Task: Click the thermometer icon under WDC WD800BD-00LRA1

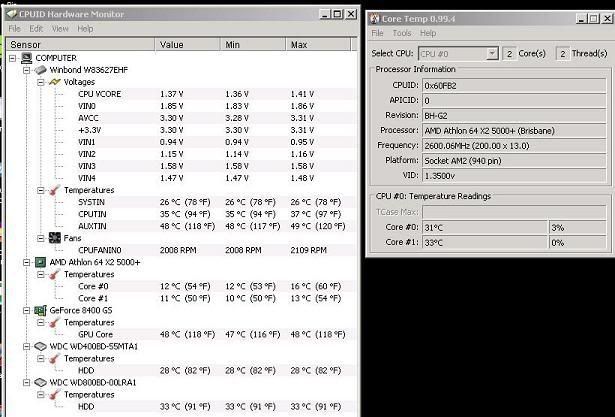Action: pos(55,395)
